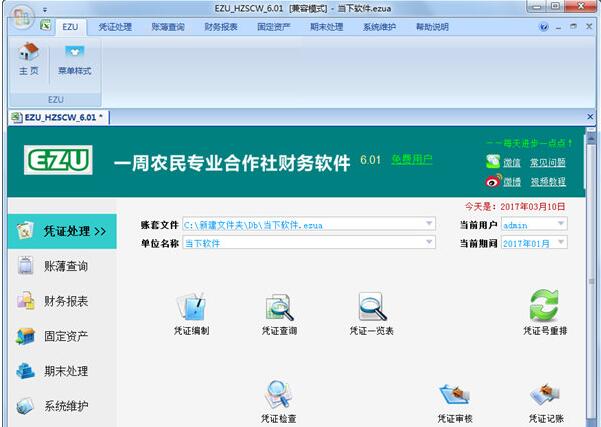
Task: Click the version number 6.01 in banner
Action: tap(370, 159)
